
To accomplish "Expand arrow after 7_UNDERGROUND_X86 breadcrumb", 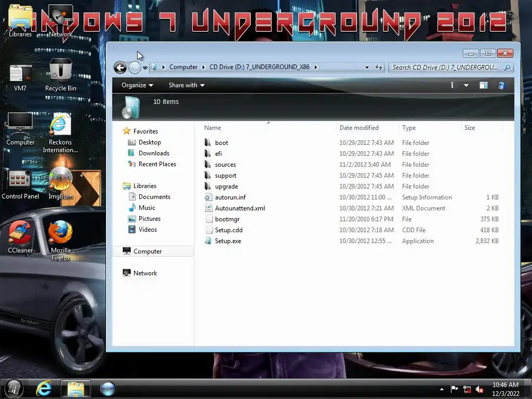I will click(315, 67).
